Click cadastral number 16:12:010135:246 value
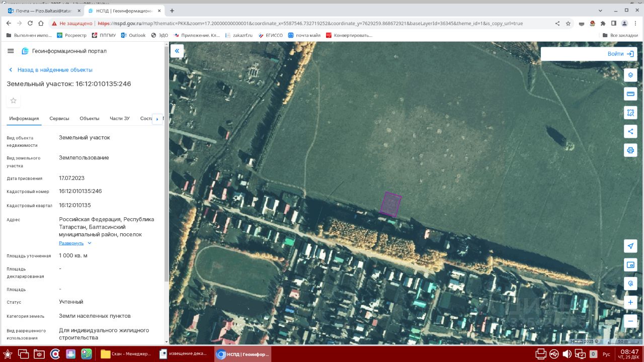The image size is (644, 362). 80,191
